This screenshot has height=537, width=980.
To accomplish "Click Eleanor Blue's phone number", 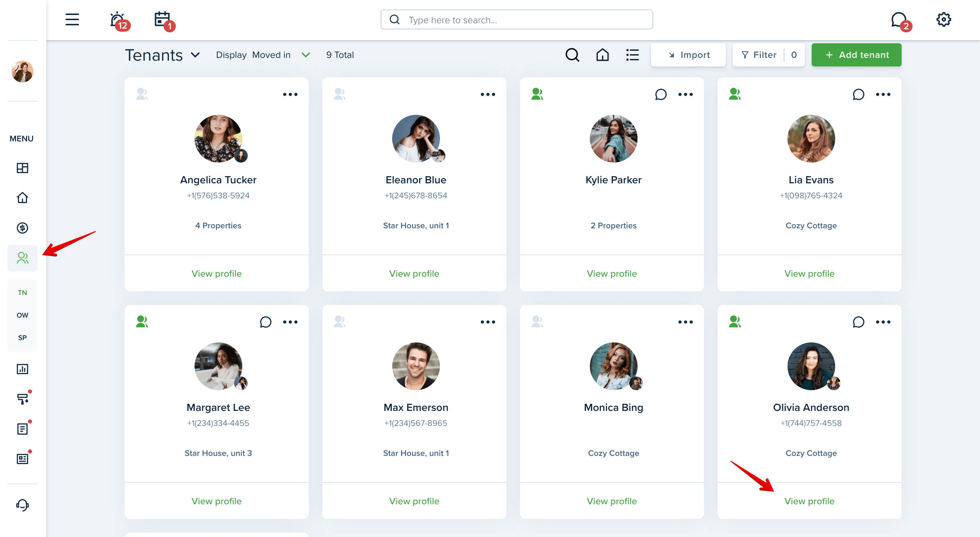I will coord(415,196).
